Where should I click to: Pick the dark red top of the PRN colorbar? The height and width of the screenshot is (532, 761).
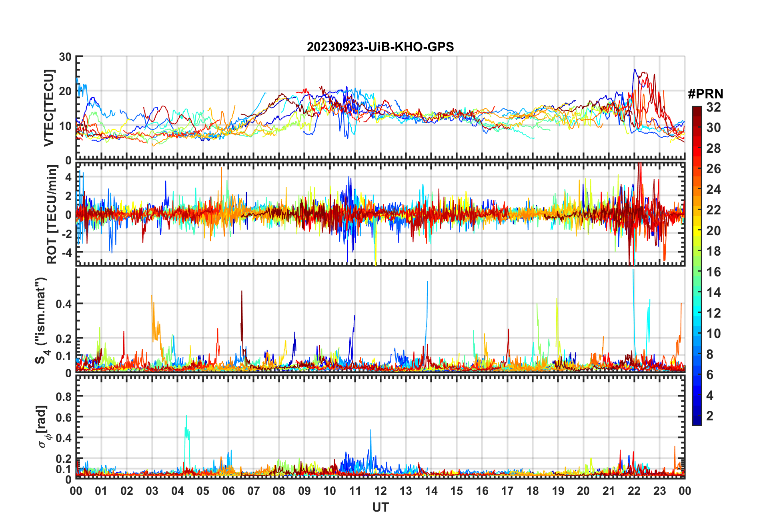tap(697, 111)
